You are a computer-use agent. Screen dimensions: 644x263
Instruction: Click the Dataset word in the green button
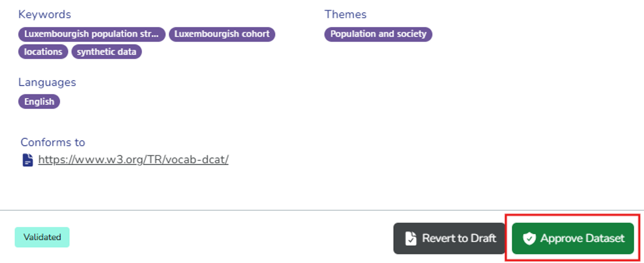tap(605, 238)
